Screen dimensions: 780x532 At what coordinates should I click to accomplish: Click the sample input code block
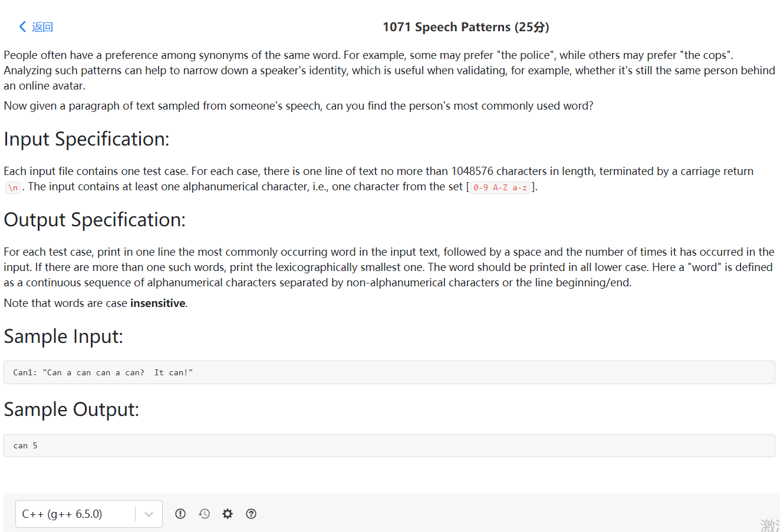coord(389,372)
